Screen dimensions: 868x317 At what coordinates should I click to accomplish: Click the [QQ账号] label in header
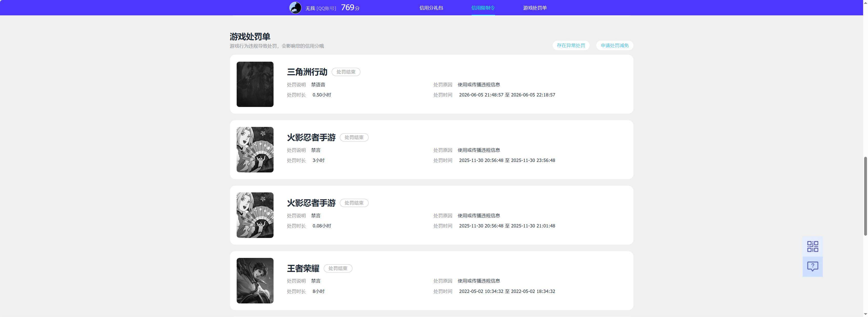[x=326, y=8]
